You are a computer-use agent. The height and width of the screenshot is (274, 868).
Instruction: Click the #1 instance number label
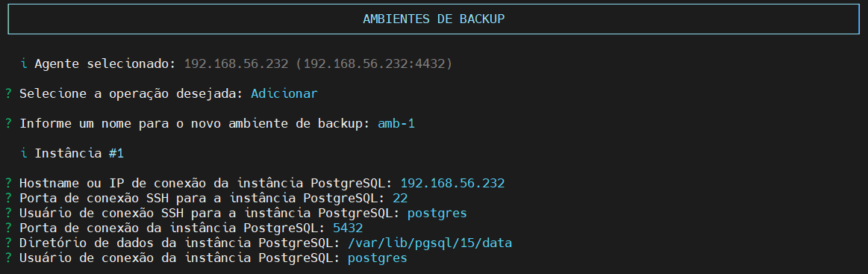[x=116, y=154]
